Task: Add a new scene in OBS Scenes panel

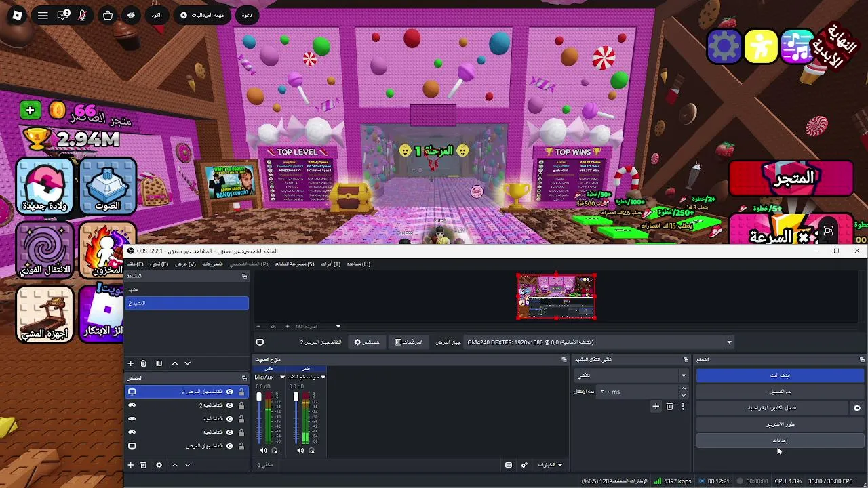Action: click(131, 363)
